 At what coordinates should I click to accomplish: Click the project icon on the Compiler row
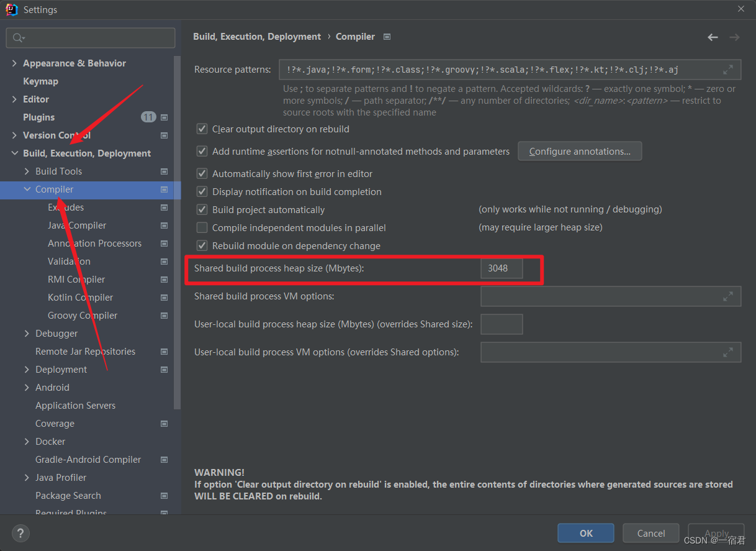[164, 189]
